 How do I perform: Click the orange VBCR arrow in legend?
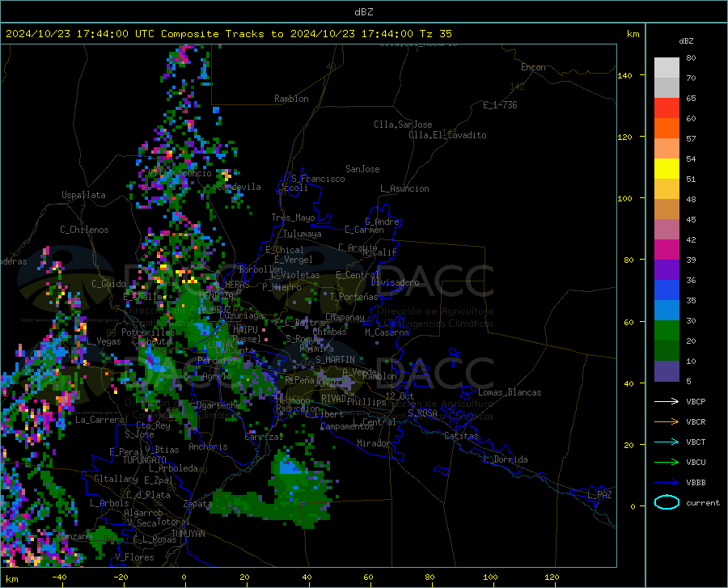(x=667, y=422)
